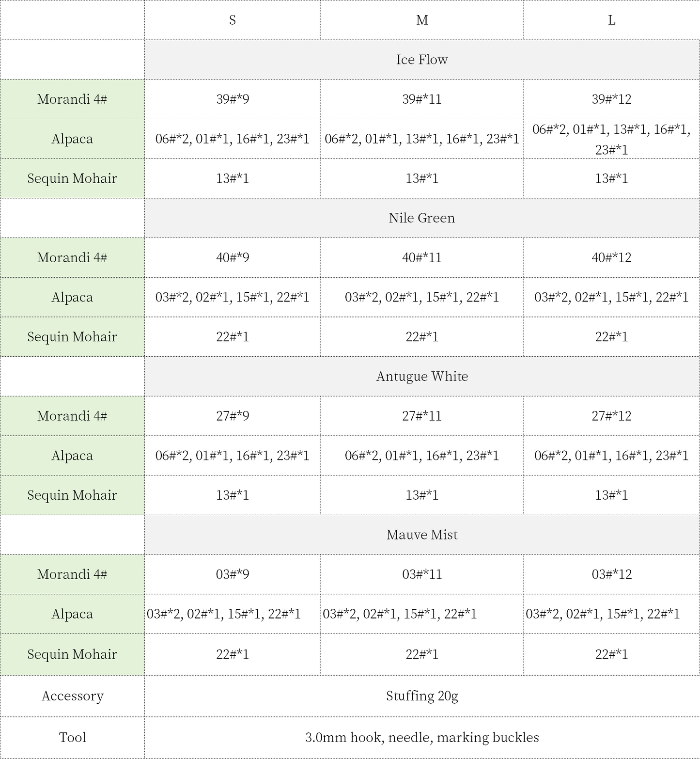Screen dimensions: 700x759
Task: Select the 27#*11 cell
Action: pos(422,416)
